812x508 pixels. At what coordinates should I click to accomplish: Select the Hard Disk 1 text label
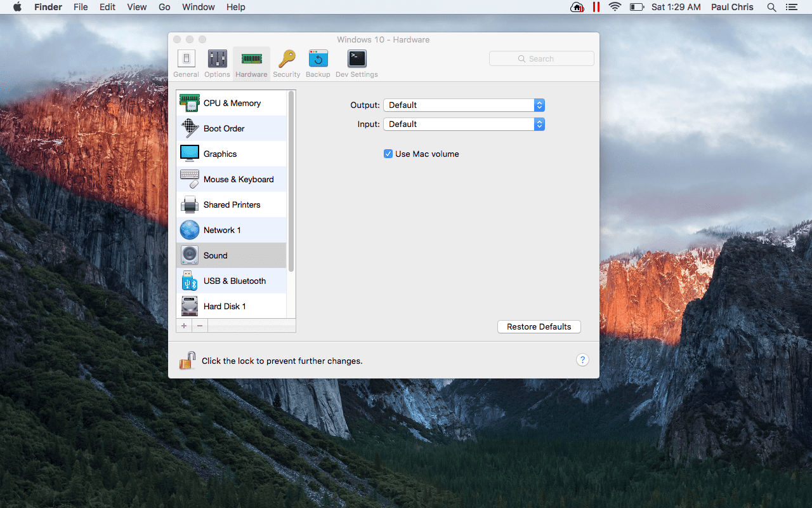pos(225,306)
